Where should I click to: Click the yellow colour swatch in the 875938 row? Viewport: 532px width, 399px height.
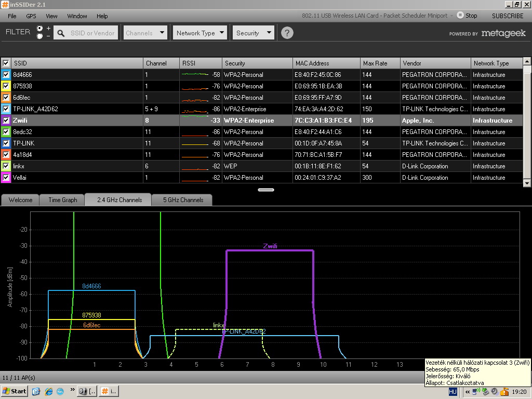click(x=6, y=86)
